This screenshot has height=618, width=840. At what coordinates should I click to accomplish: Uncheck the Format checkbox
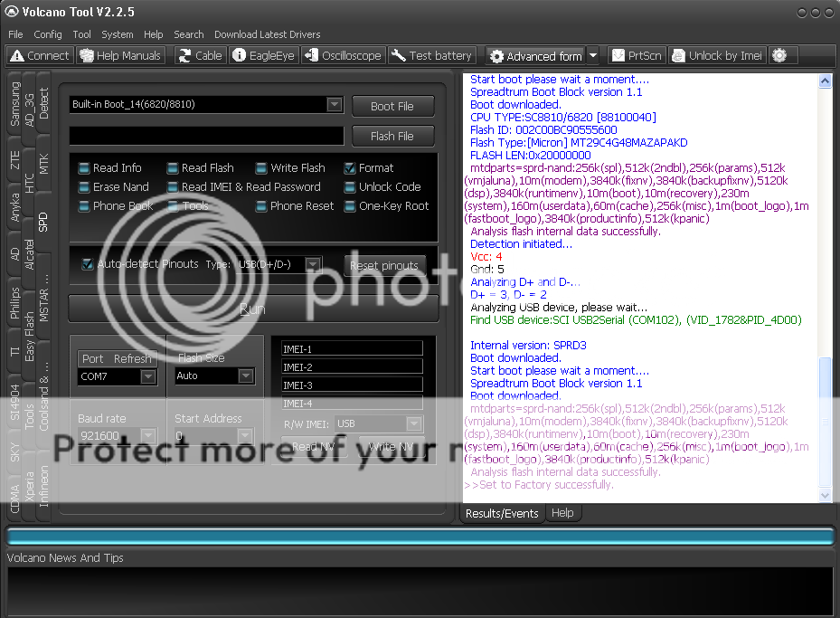[x=350, y=168]
